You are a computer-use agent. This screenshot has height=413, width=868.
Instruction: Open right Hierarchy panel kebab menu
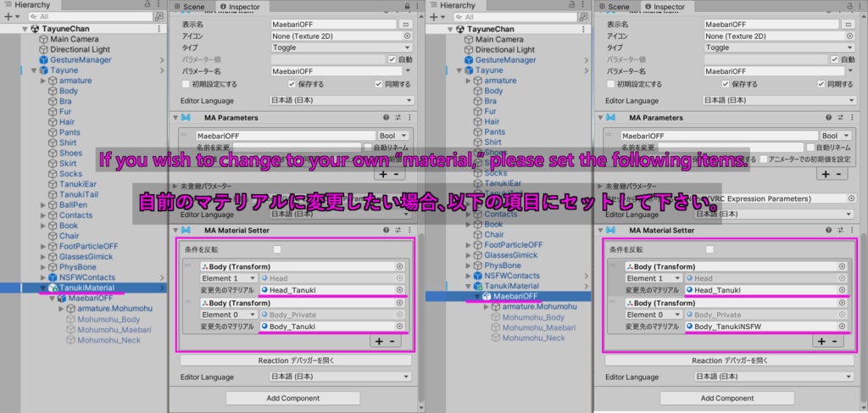click(x=581, y=4)
